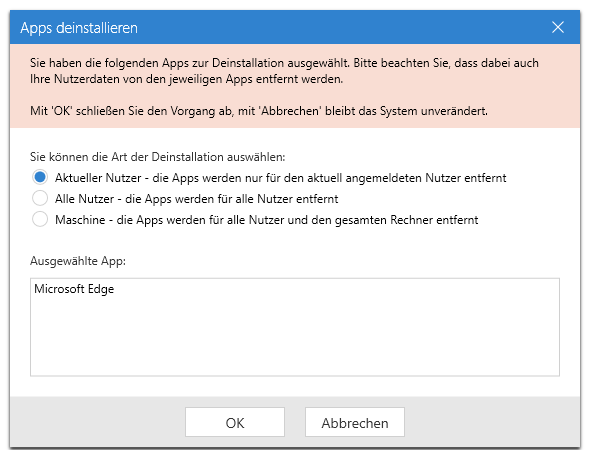
Task: Confirm uninstall with the OK button
Action: click(235, 422)
